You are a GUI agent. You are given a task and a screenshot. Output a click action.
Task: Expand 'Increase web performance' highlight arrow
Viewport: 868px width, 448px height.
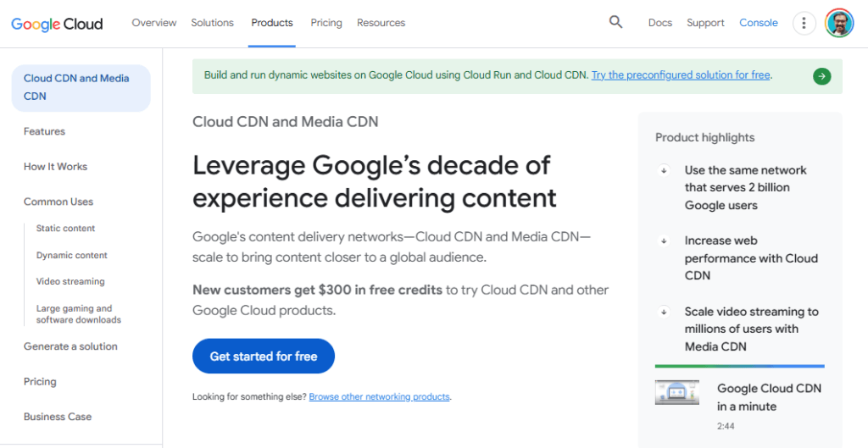click(x=664, y=241)
